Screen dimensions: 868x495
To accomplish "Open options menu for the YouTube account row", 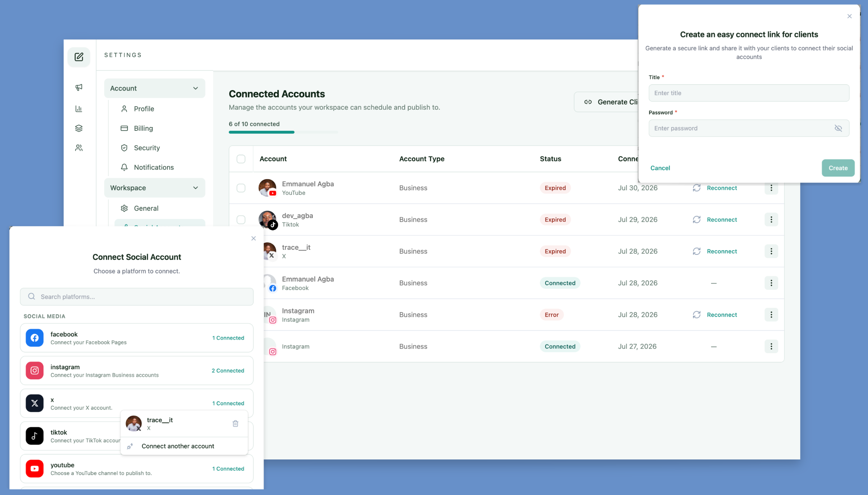I will [x=771, y=188].
